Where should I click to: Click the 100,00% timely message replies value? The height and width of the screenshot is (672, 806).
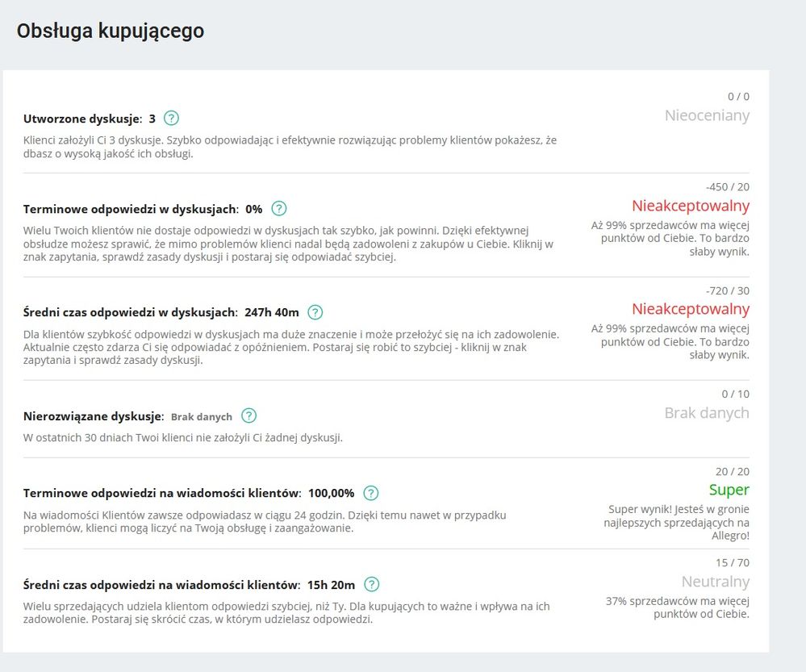click(x=331, y=493)
